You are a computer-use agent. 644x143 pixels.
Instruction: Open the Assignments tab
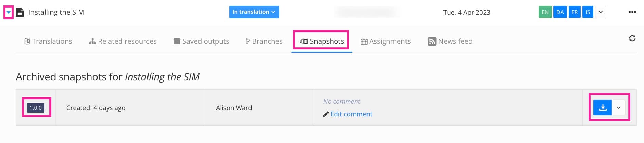pos(386,41)
